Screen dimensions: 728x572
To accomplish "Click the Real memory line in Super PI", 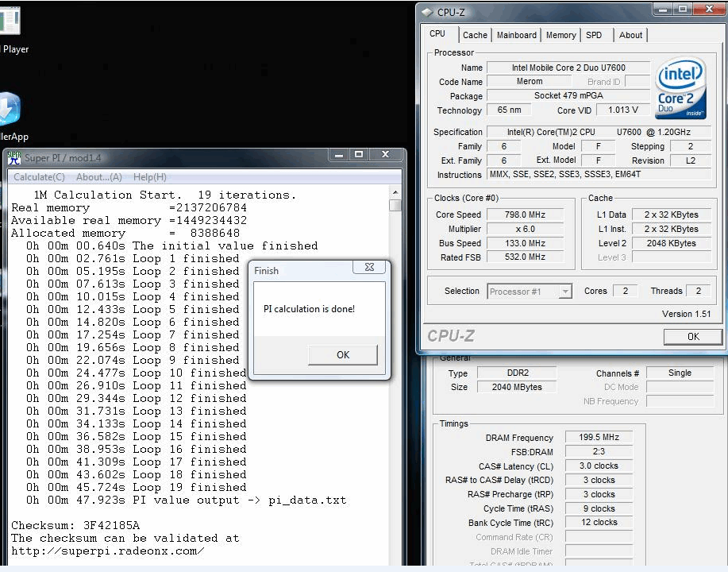I will (129, 207).
